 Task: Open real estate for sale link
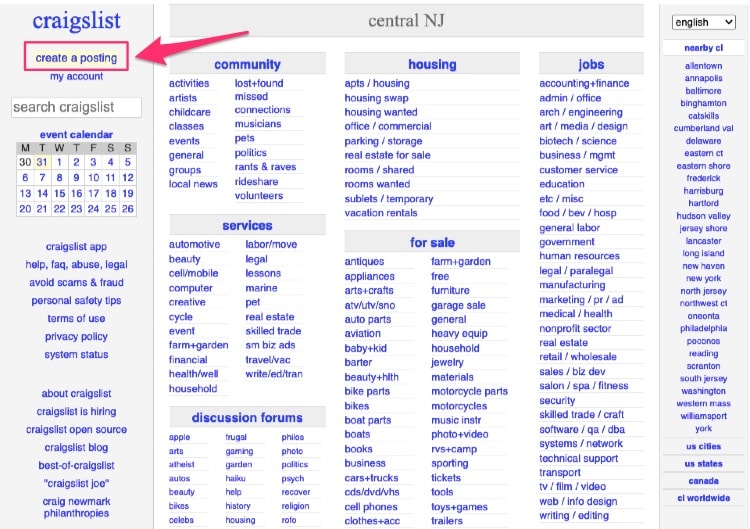click(387, 155)
